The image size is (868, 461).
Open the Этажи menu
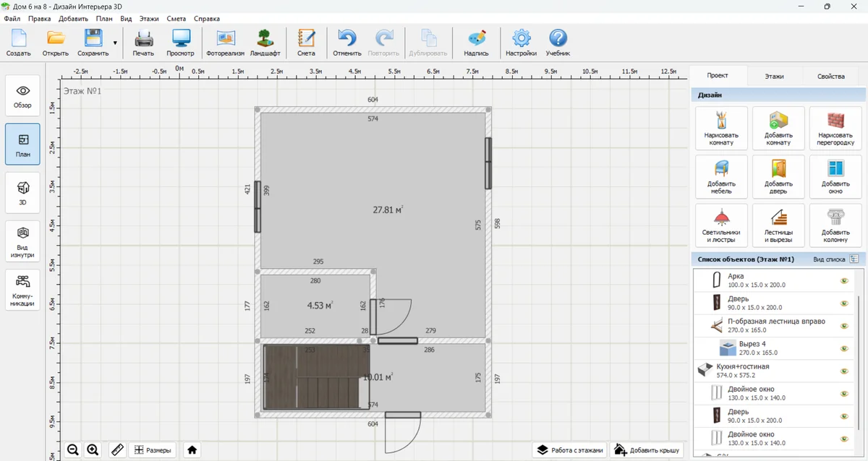click(x=150, y=18)
